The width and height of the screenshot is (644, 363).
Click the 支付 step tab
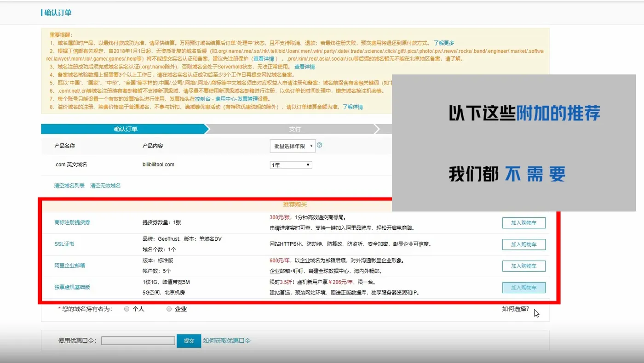coord(294,129)
